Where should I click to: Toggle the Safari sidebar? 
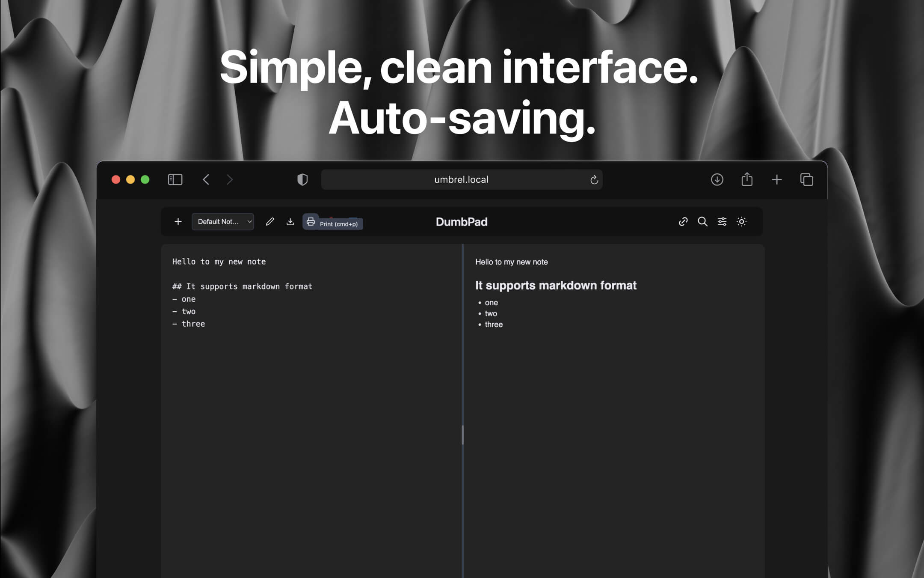pos(175,179)
